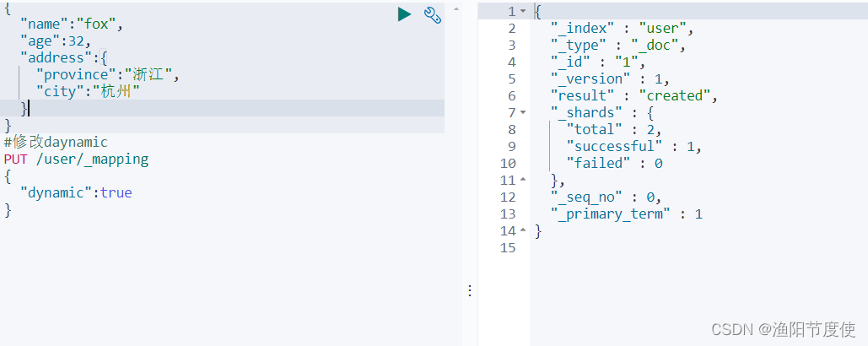
Task: Click line number 15 in response gutter
Action: tap(508, 247)
